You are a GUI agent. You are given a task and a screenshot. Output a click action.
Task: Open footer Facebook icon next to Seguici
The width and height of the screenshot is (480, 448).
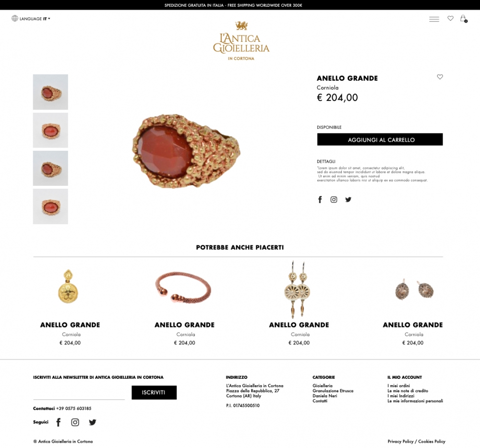(x=59, y=422)
